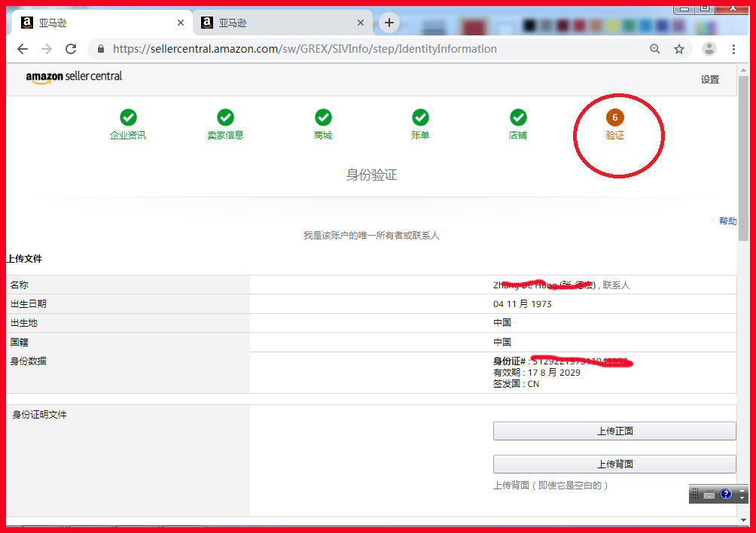756x533 pixels.
Task: Click the birth date value 04 11 月 1973
Action: (x=522, y=304)
